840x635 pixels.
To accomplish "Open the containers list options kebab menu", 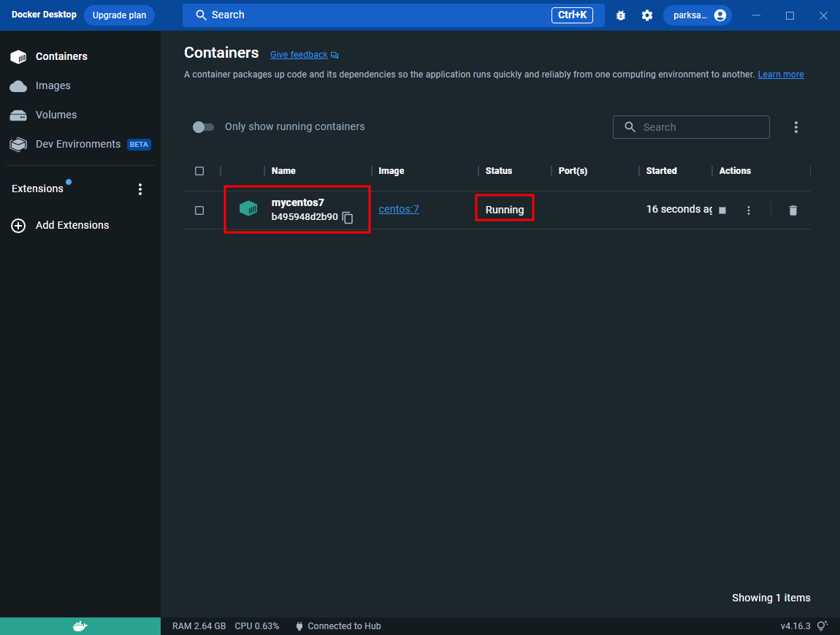I will click(x=795, y=127).
